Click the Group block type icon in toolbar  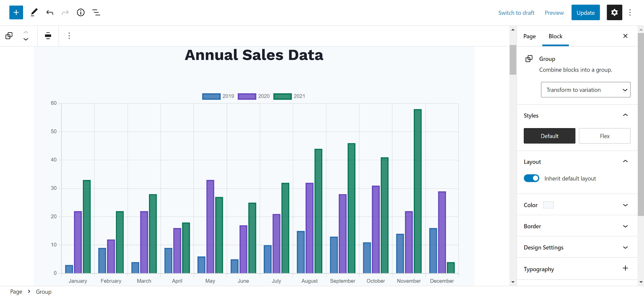[x=9, y=36]
